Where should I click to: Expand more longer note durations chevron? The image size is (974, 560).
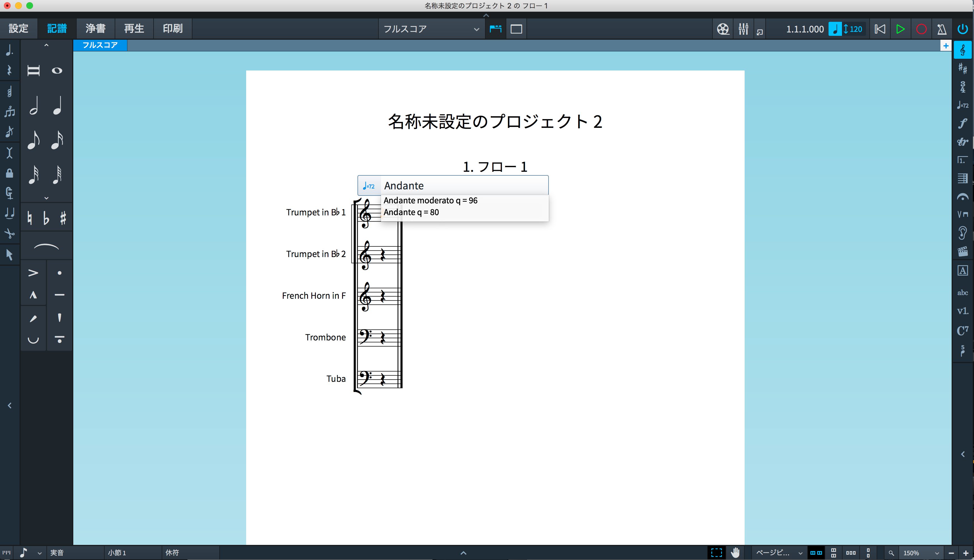pyautogui.click(x=46, y=45)
